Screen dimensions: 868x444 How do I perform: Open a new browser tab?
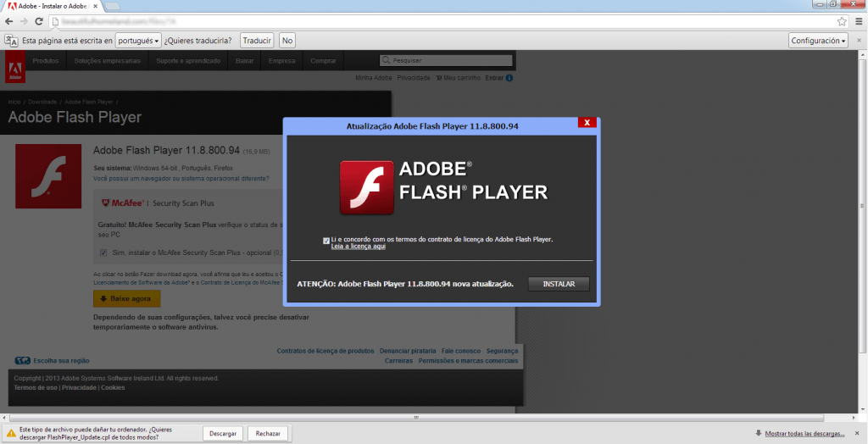coord(112,6)
